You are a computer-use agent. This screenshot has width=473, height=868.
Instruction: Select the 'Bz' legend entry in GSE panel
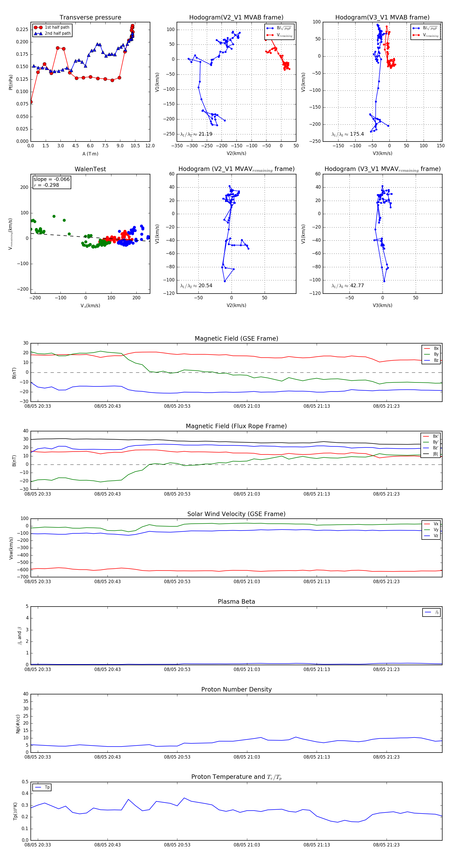click(x=431, y=360)
